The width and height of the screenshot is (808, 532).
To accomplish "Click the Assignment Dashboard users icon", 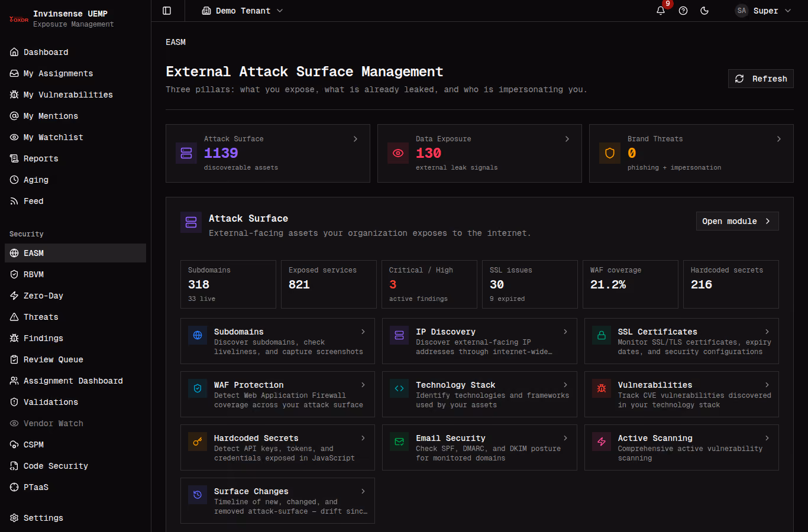I will (14, 381).
